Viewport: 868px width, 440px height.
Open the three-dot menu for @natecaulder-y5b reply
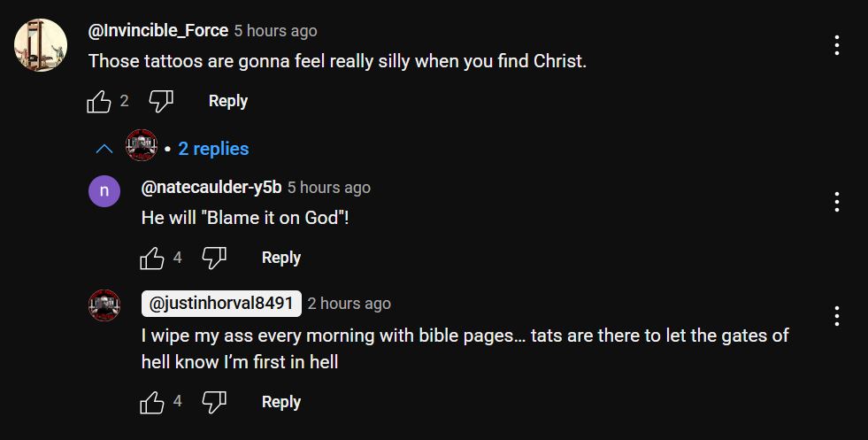[x=836, y=202]
